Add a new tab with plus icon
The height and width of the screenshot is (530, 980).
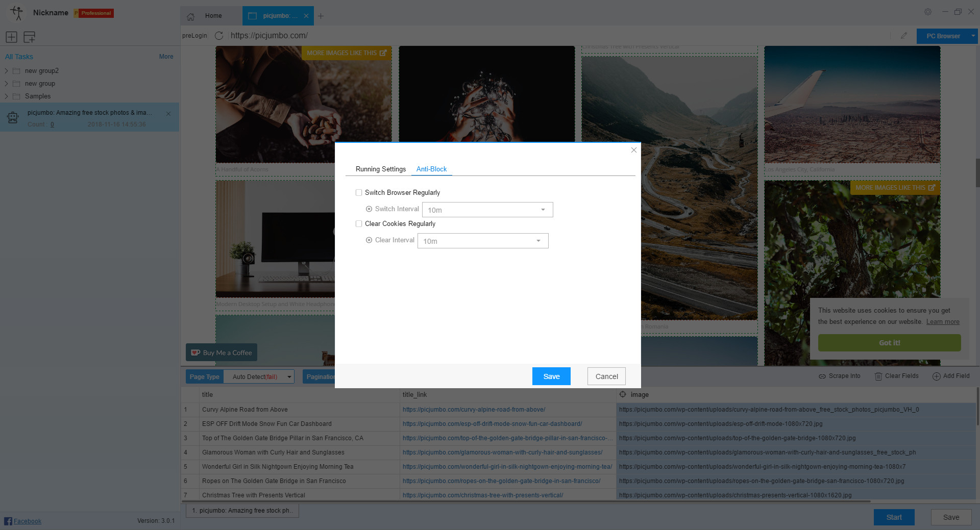coord(321,16)
